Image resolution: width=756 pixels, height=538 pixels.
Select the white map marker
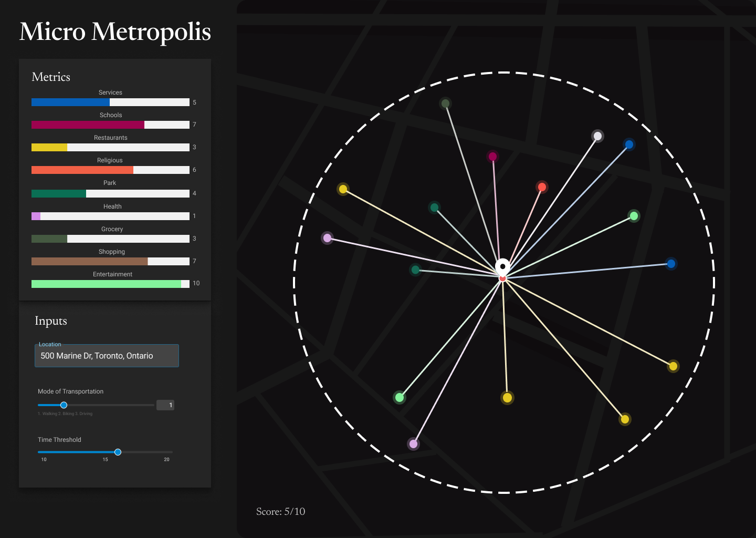click(597, 136)
